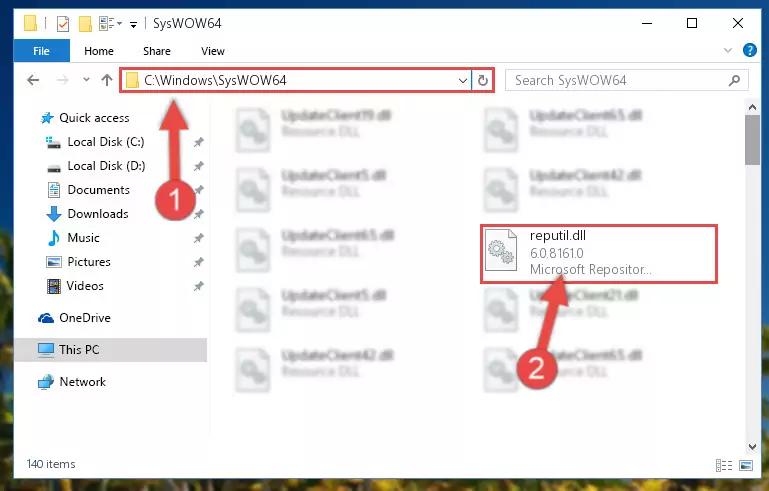This screenshot has height=491, width=769.
Task: Open the recent locations dropdown arrow
Action: tap(86, 79)
